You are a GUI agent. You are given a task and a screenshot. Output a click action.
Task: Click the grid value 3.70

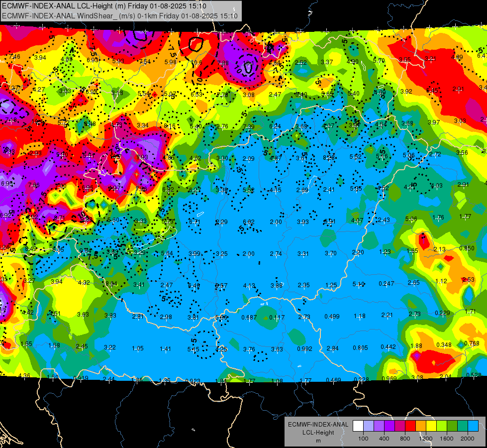[x=330, y=253]
